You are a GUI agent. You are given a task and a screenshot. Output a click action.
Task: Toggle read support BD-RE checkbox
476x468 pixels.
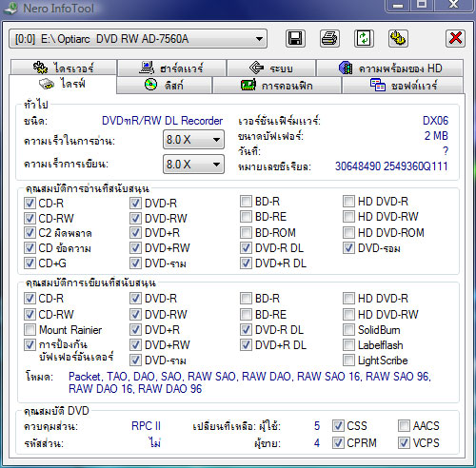(246, 217)
